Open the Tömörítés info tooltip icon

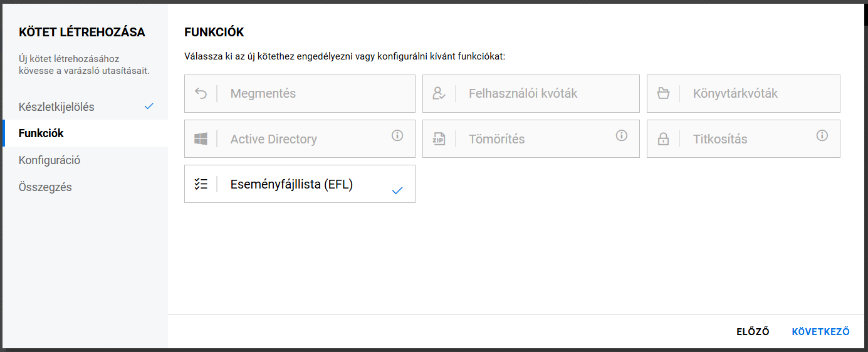point(622,135)
